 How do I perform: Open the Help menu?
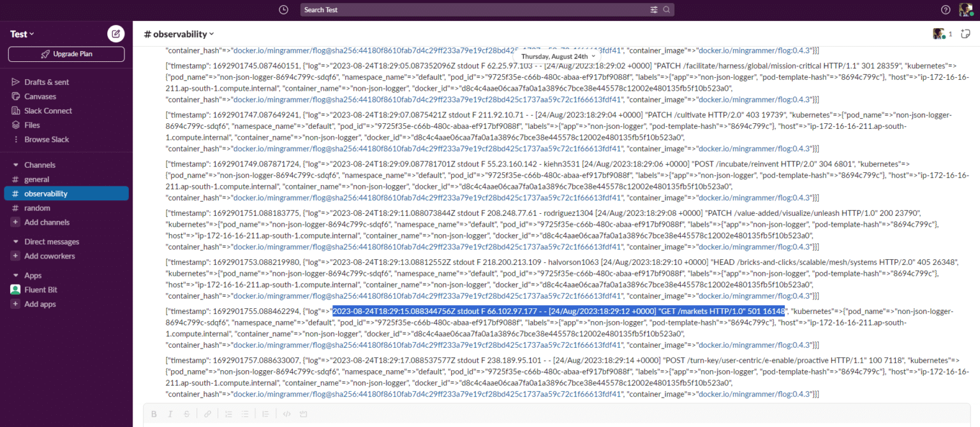tap(946, 9)
